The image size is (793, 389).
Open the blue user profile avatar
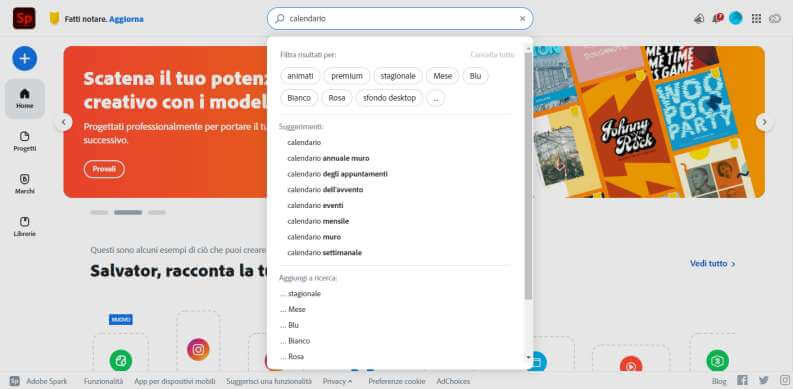coord(736,19)
